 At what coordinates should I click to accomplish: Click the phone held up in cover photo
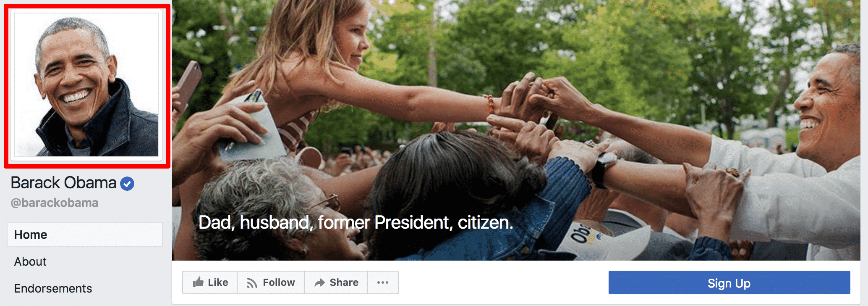[188, 84]
